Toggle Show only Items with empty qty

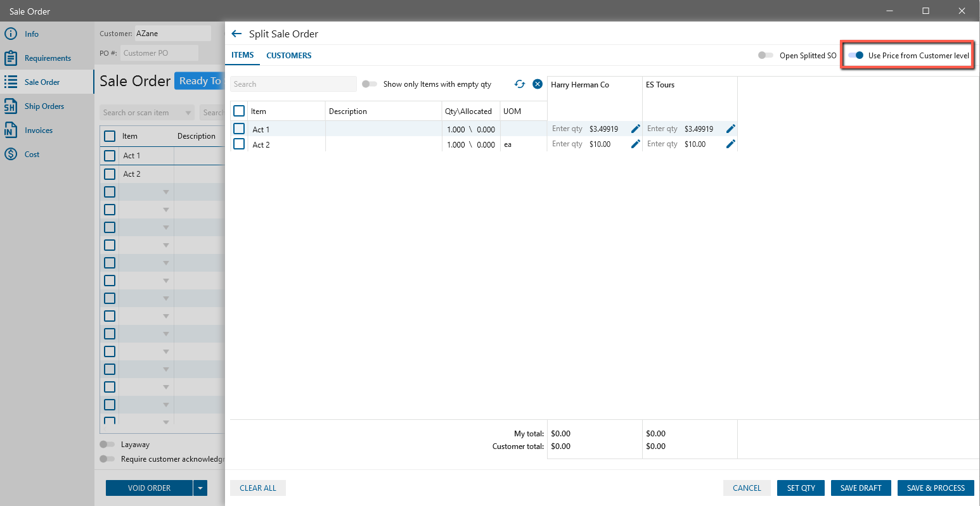click(370, 84)
